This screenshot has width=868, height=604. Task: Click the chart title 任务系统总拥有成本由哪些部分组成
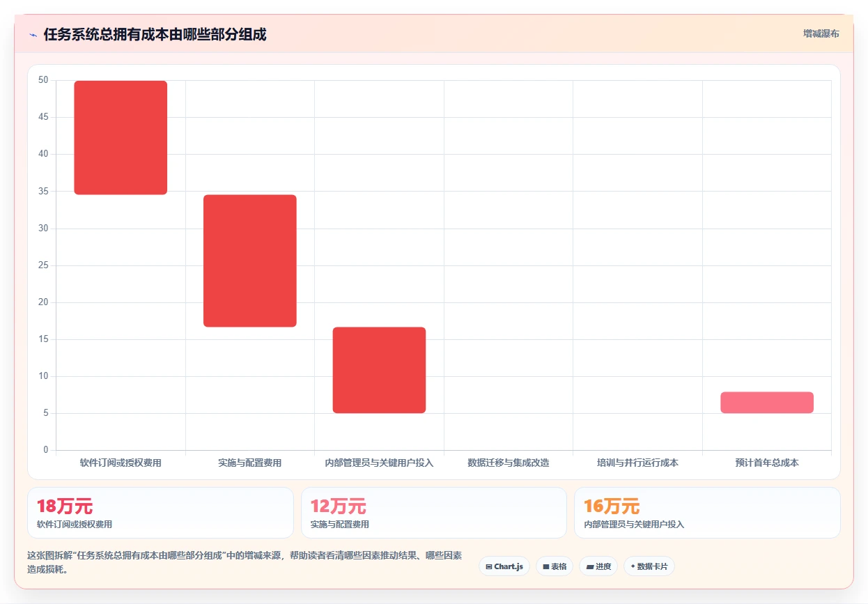[x=155, y=34]
